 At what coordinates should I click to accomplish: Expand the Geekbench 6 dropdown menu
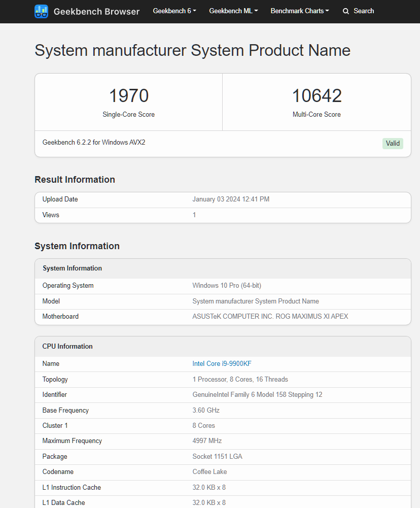174,11
